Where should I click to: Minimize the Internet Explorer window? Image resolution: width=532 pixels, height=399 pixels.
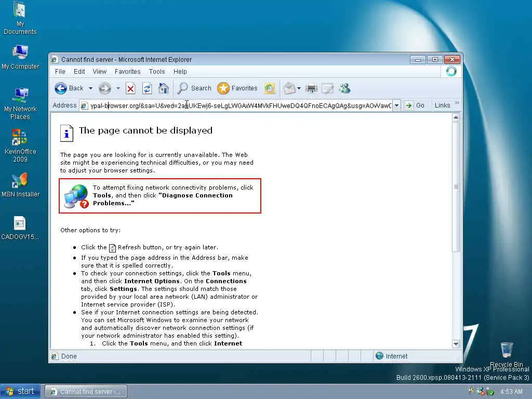tap(418, 60)
